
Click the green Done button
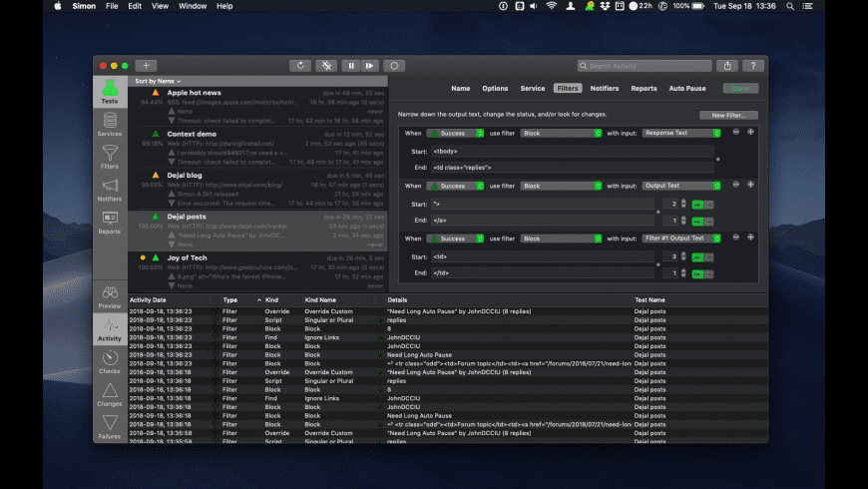740,88
